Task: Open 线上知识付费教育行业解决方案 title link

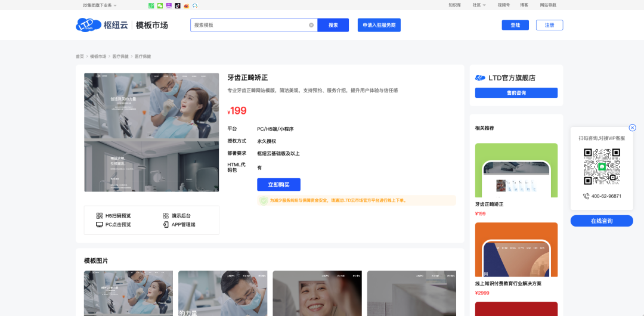Action: click(508, 284)
